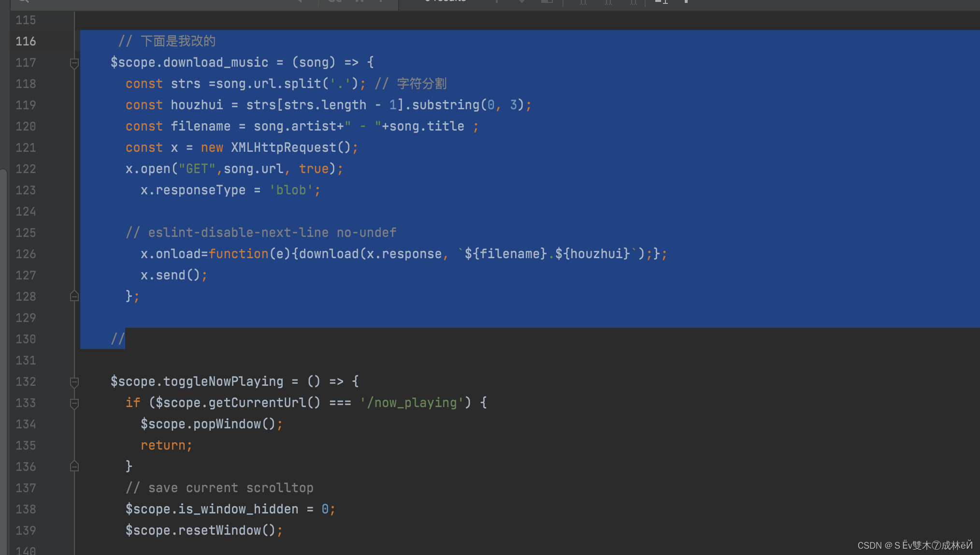Viewport: 980px width, 555px height.
Task: Place cursor on XMLHttpRequest in line 121
Action: pyautogui.click(x=283, y=148)
